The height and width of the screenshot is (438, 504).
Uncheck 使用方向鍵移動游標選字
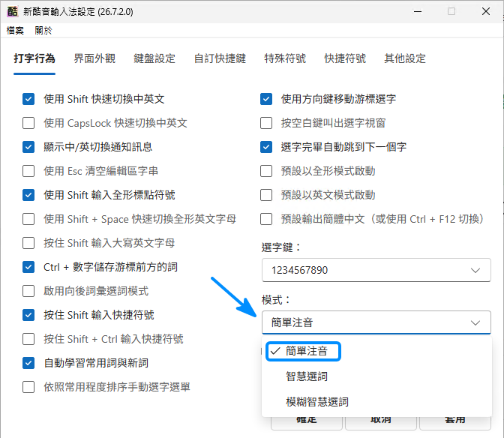coord(266,99)
